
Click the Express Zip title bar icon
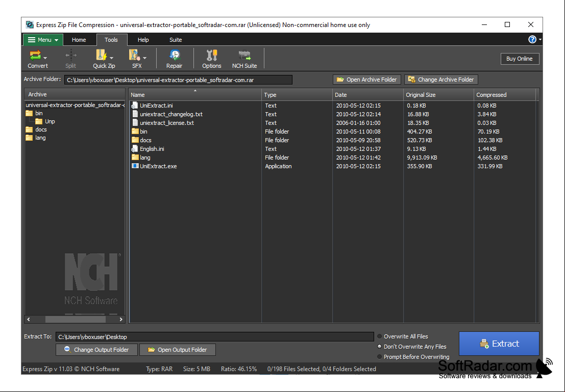point(30,25)
